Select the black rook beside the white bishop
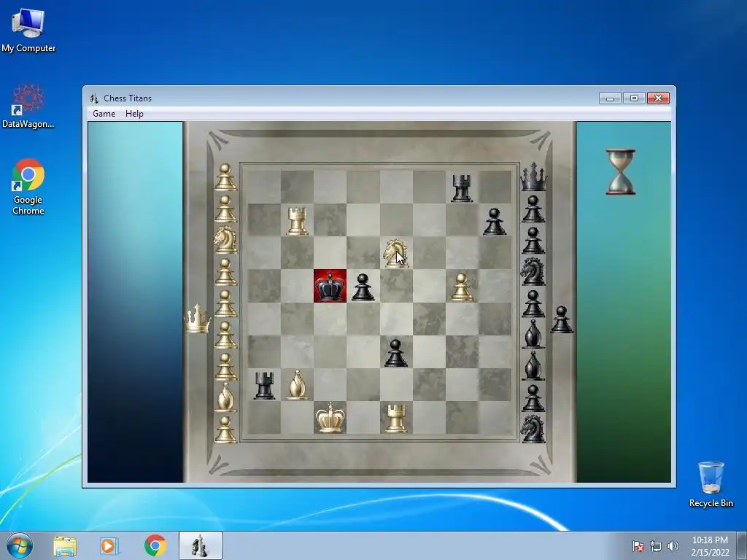Viewport: 747px width, 560px height. 264,385
